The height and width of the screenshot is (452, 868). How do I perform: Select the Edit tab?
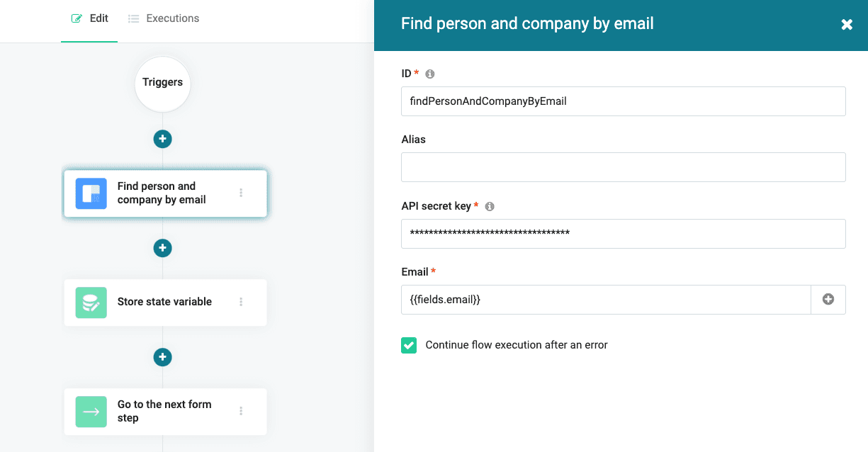[x=90, y=18]
